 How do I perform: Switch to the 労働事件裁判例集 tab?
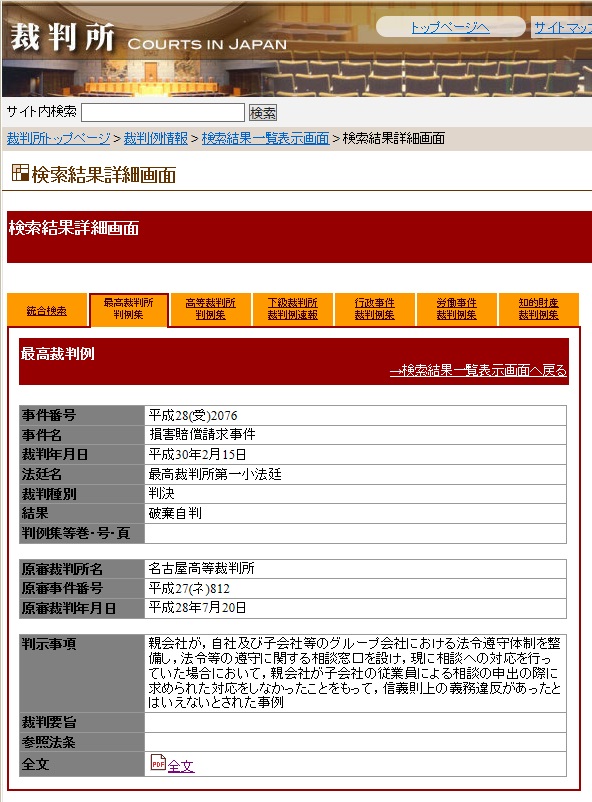[456, 309]
